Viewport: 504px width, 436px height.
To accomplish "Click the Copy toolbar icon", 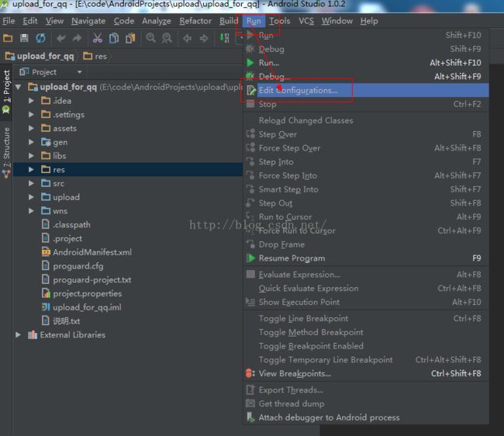I will 114,38.
